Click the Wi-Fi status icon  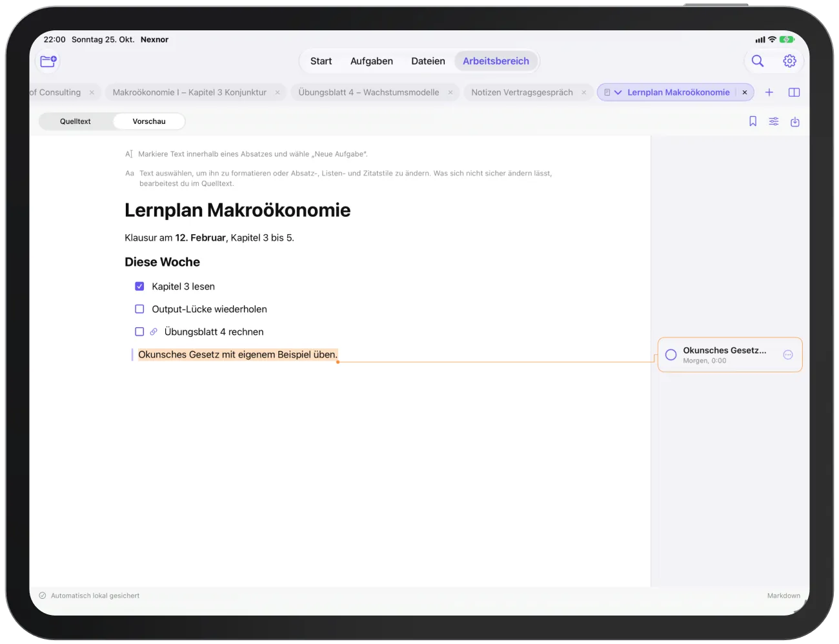(x=772, y=39)
